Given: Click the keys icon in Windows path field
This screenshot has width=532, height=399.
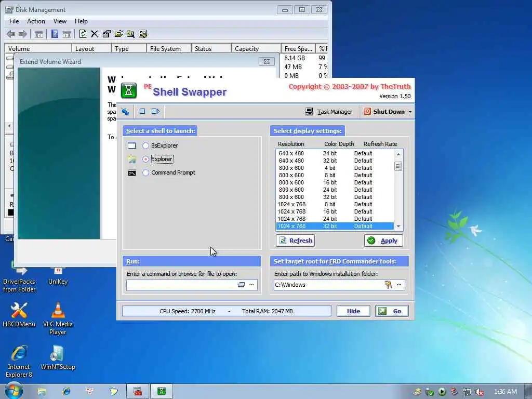Looking at the screenshot, I should tap(388, 285).
